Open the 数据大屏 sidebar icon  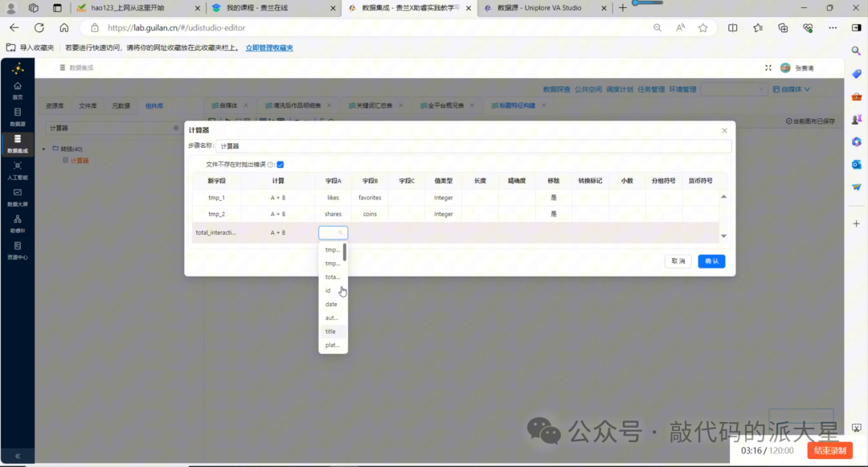point(18,197)
